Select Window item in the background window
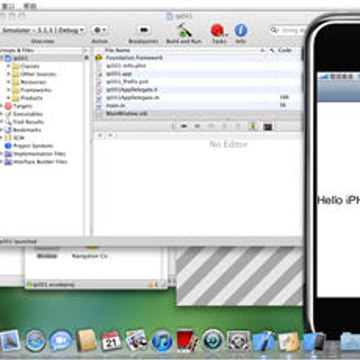This screenshot has height=360, width=360. [47, 256]
